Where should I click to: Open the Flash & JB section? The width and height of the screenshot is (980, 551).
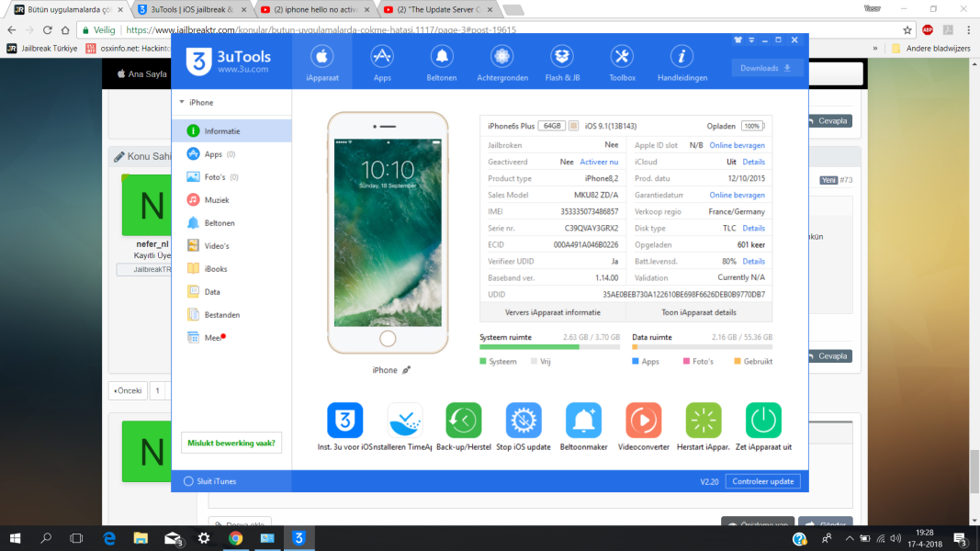[560, 62]
